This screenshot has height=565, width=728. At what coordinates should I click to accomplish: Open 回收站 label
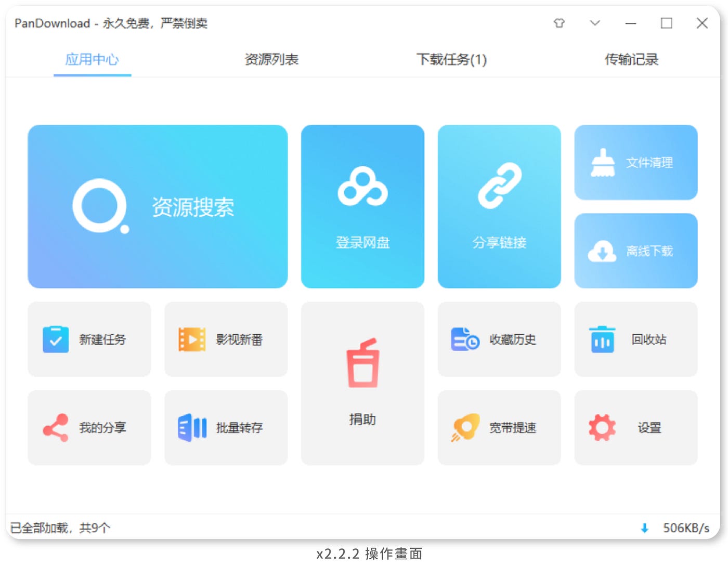tap(649, 339)
